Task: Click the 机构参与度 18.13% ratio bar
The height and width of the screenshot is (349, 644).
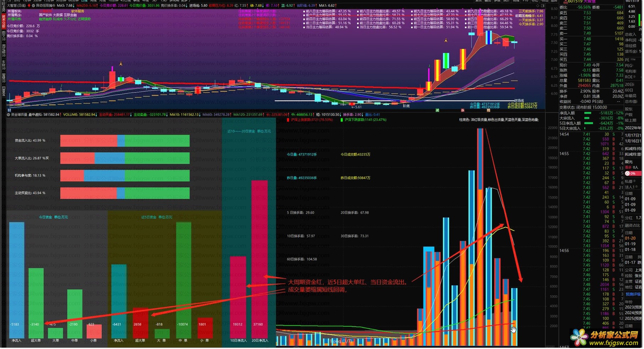Action: pos(125,176)
